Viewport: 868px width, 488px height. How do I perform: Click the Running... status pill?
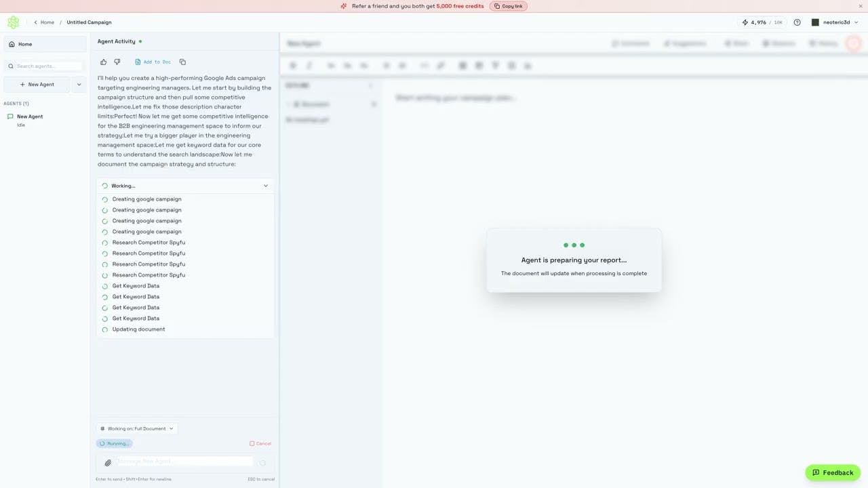[x=114, y=443]
